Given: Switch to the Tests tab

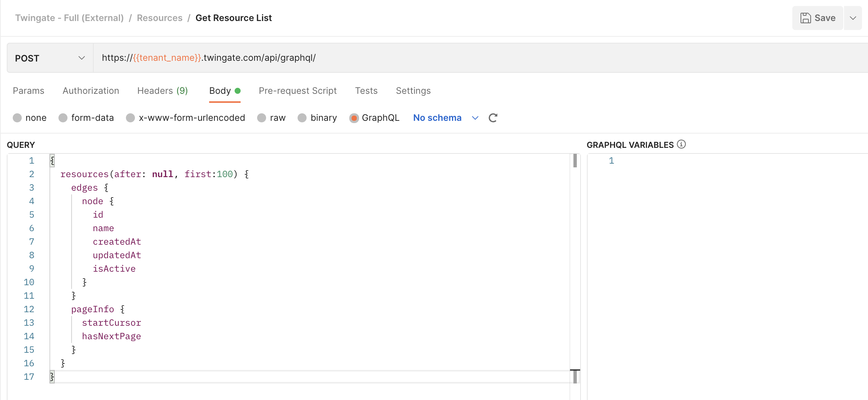Looking at the screenshot, I should [366, 91].
